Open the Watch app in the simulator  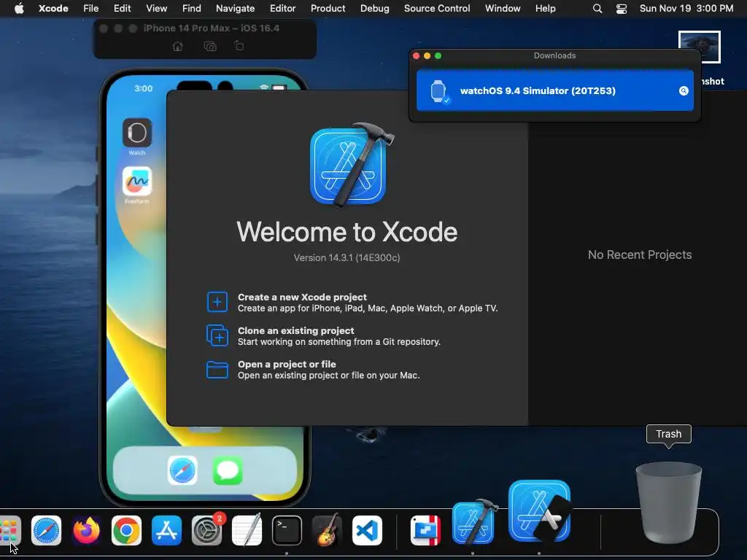tap(137, 133)
